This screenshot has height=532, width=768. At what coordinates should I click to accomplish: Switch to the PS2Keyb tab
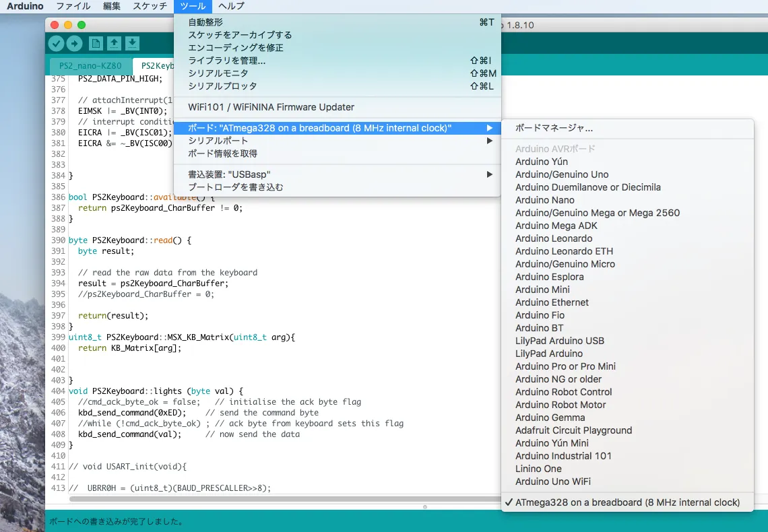click(x=155, y=65)
